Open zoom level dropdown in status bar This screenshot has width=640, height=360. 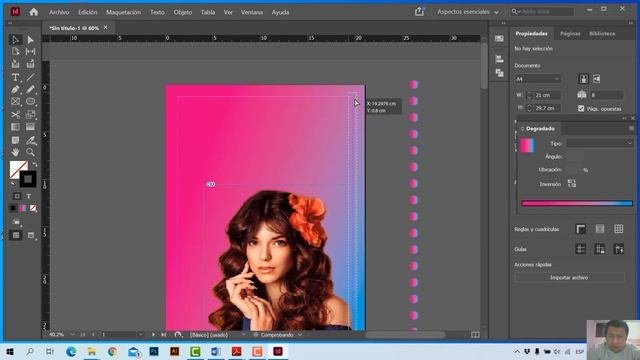point(72,335)
